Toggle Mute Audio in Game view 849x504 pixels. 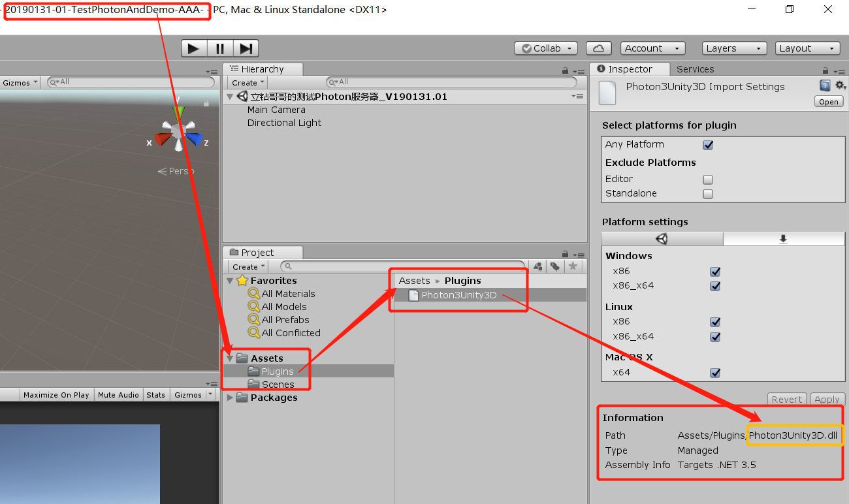(118, 395)
